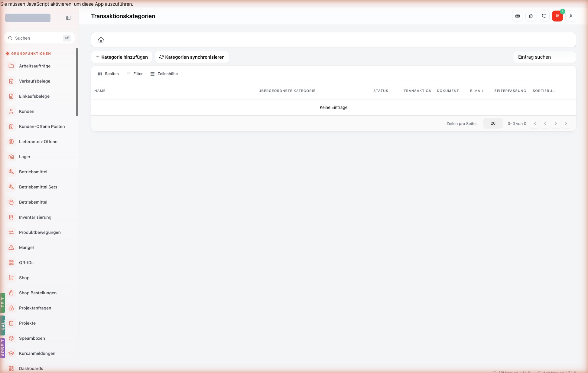Open Betriebsmittel Sets in the sidebar

pos(40,187)
